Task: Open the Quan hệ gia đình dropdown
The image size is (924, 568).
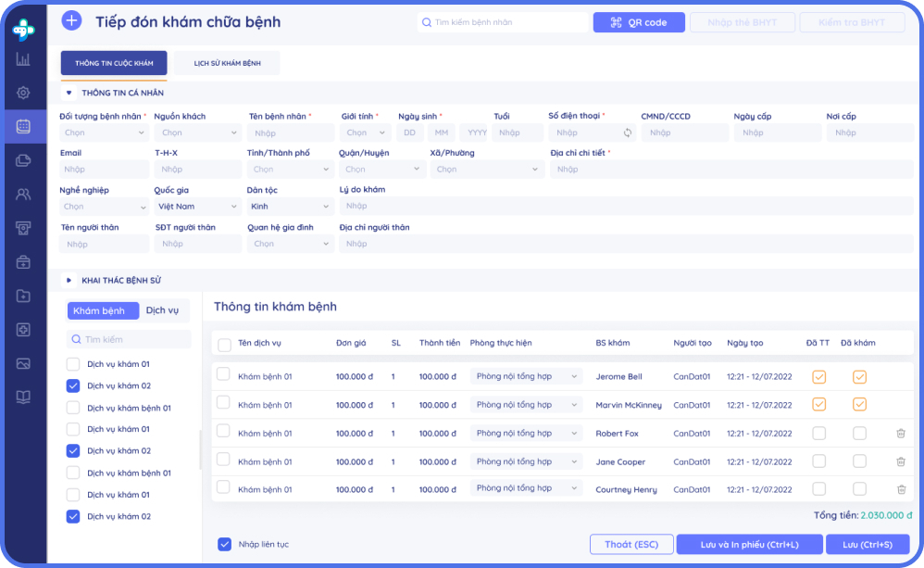Action: coord(291,244)
